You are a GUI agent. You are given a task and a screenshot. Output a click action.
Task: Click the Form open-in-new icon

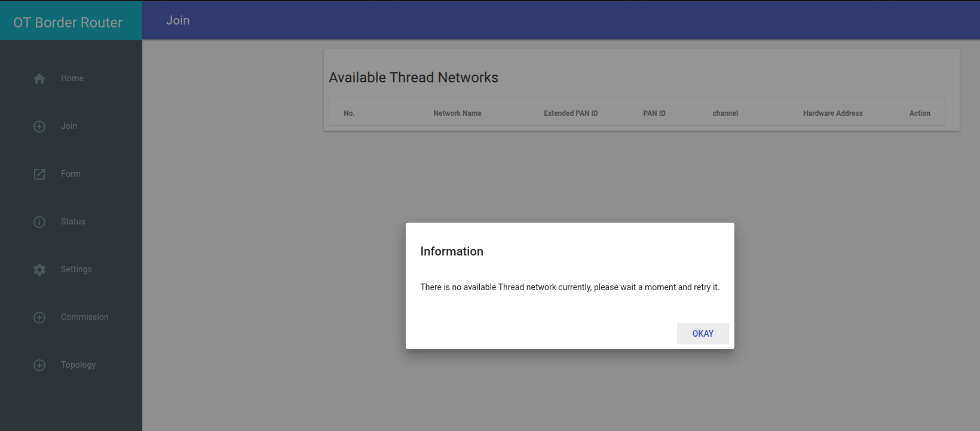[39, 174]
